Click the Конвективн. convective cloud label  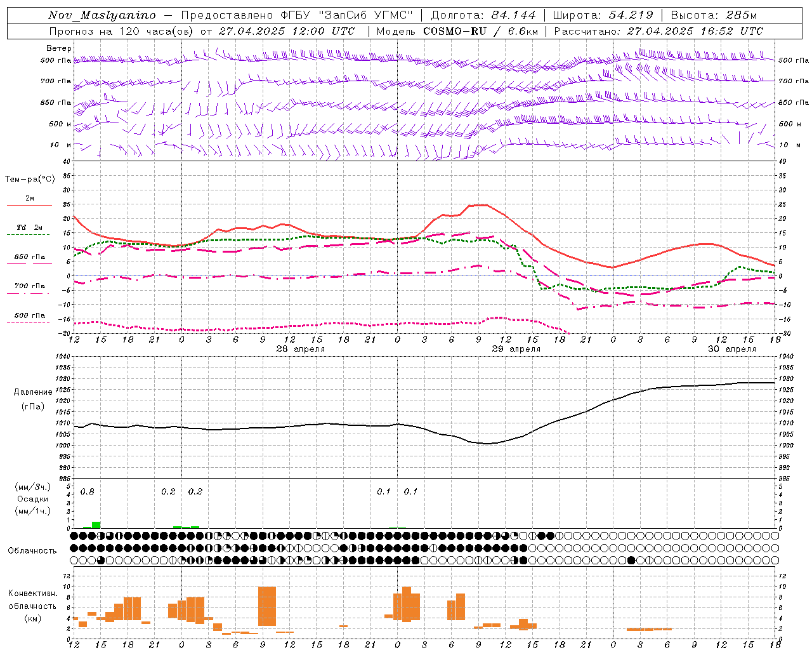pos(33,593)
